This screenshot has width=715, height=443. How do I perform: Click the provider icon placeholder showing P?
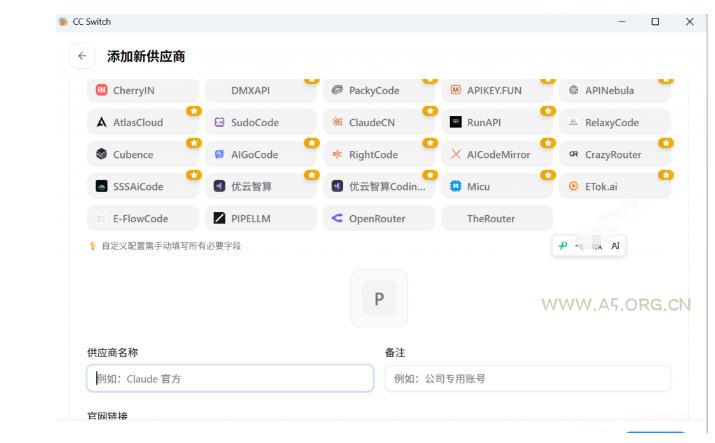[379, 299]
